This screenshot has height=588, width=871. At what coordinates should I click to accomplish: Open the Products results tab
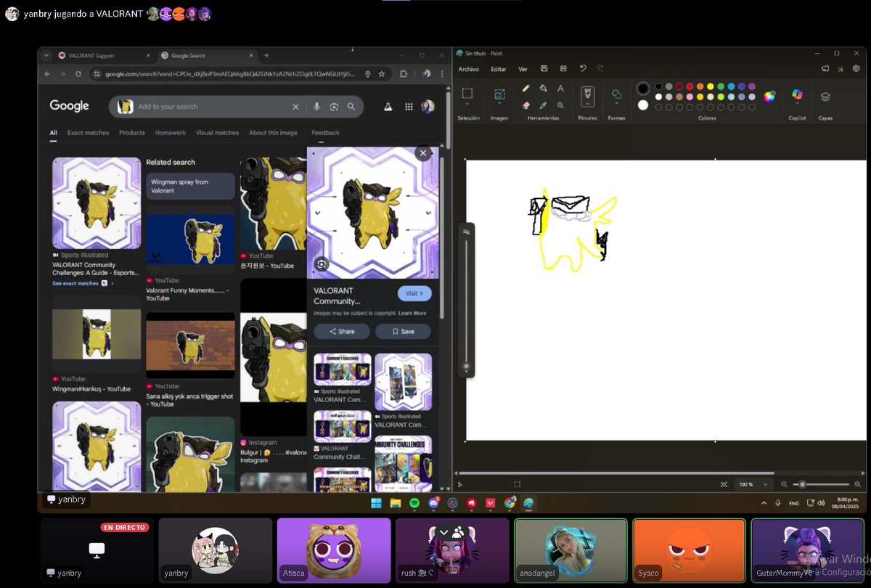[x=132, y=133]
